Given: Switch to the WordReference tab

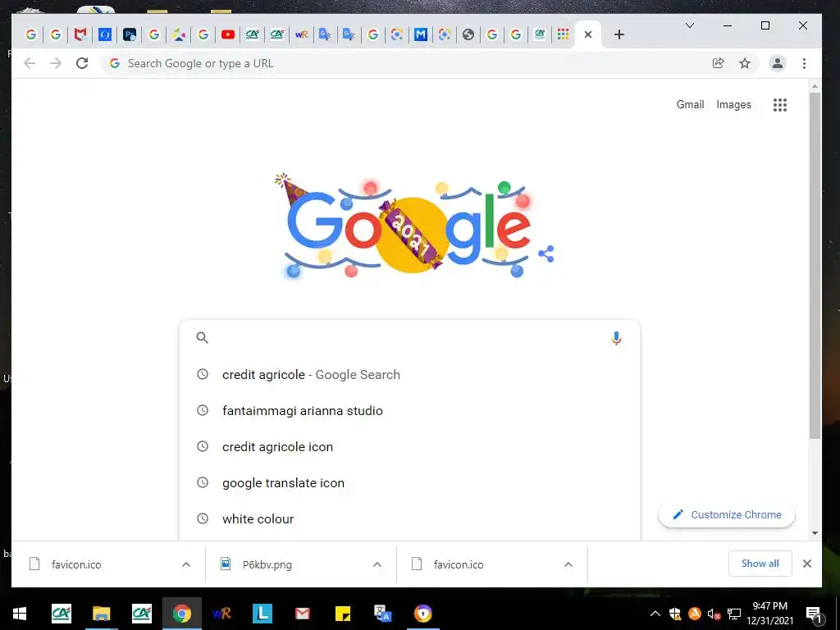Looking at the screenshot, I should coord(302,34).
